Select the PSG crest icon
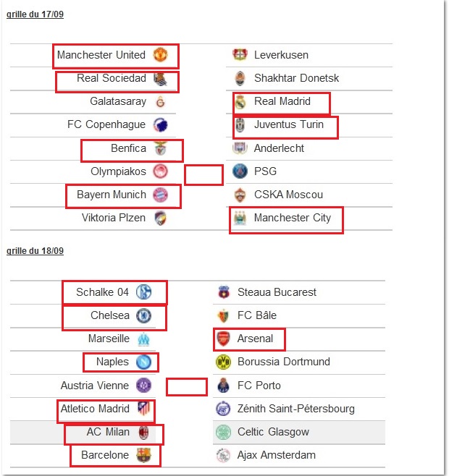Viewport: 449px width, 476px height. [x=240, y=171]
